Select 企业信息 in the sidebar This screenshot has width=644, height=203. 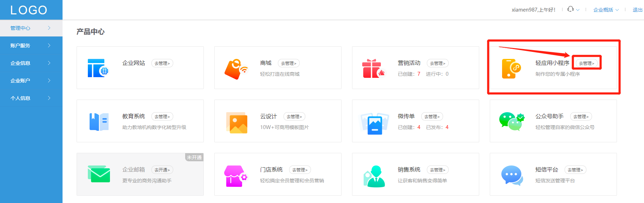coord(31,63)
